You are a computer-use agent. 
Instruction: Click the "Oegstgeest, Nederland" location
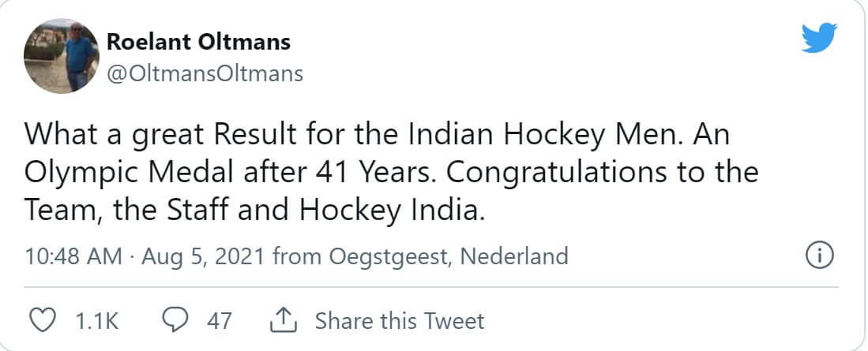449,257
